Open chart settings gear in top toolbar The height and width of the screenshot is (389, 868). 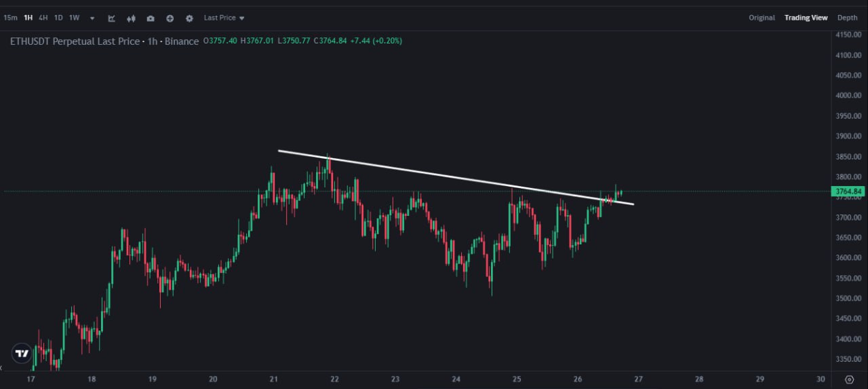[x=189, y=18]
